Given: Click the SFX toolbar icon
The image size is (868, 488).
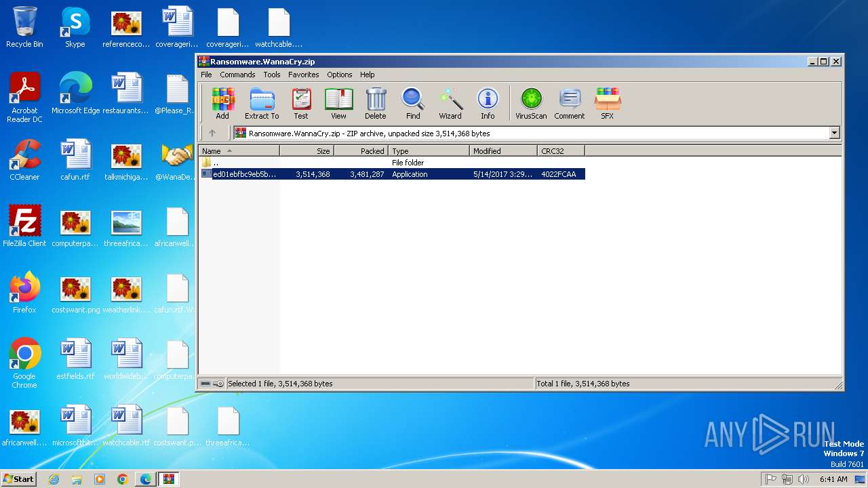Looking at the screenshot, I should coord(608,104).
